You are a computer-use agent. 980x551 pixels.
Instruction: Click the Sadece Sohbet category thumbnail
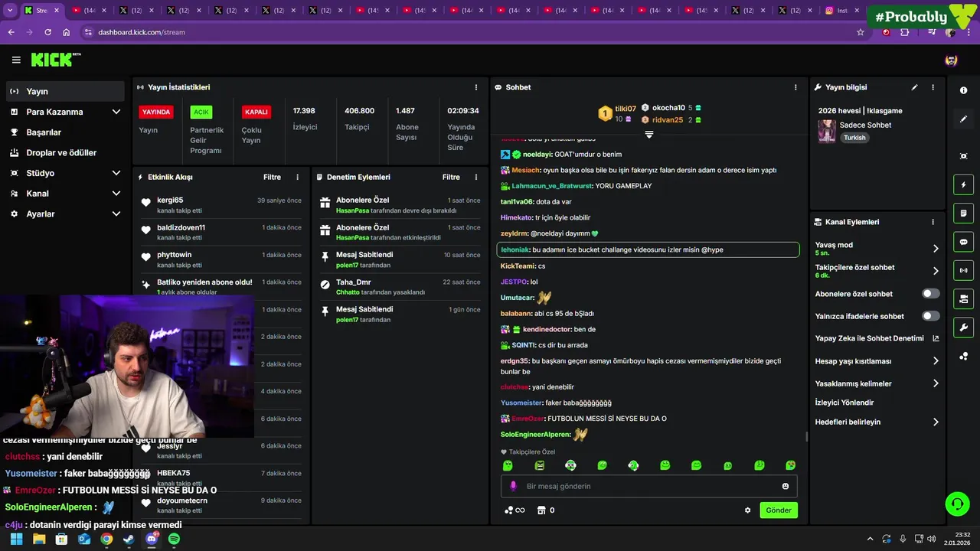pos(827,131)
